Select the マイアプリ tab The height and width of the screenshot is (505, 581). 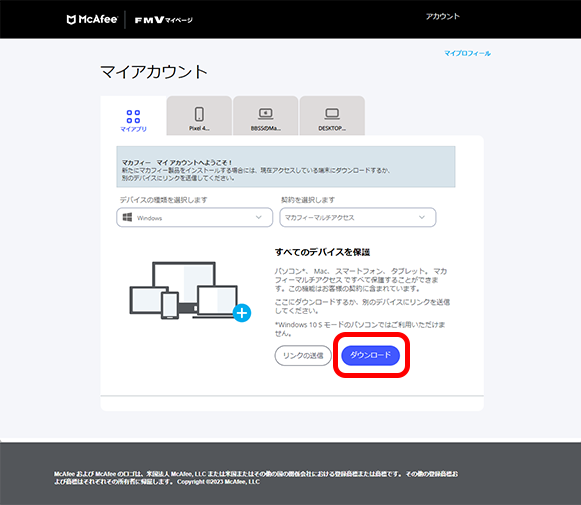pyautogui.click(x=133, y=116)
